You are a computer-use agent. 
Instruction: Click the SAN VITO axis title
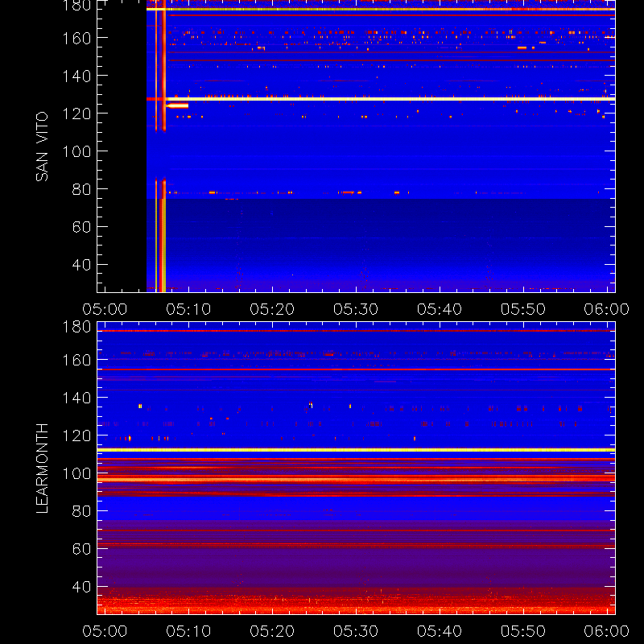[x=42, y=147]
